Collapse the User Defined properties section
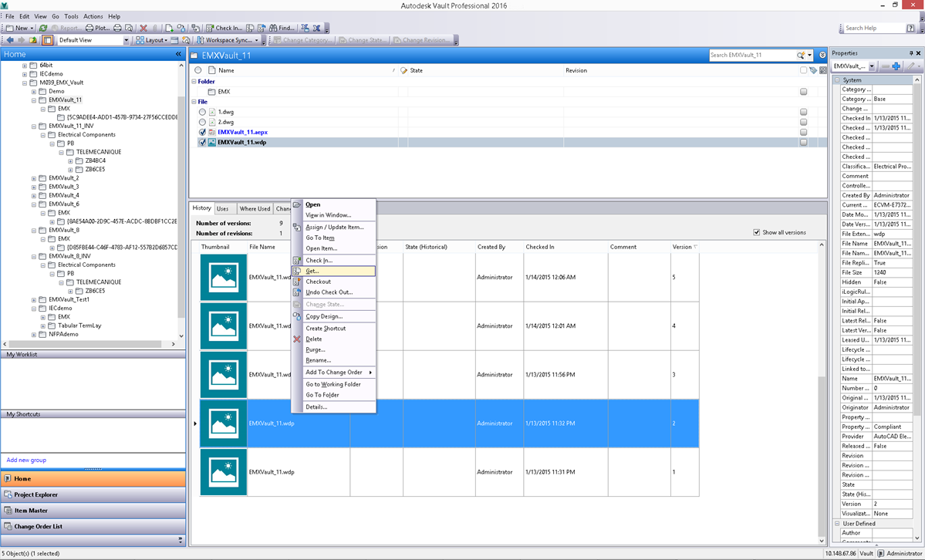925x560 pixels. [836, 524]
